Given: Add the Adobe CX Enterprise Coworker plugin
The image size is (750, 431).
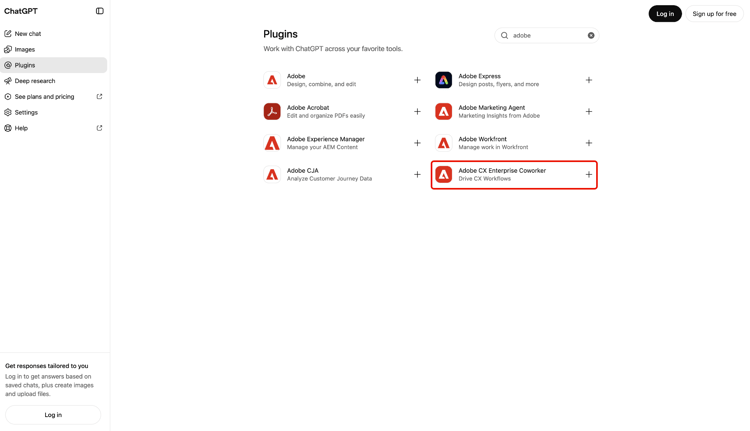Looking at the screenshot, I should (589, 175).
